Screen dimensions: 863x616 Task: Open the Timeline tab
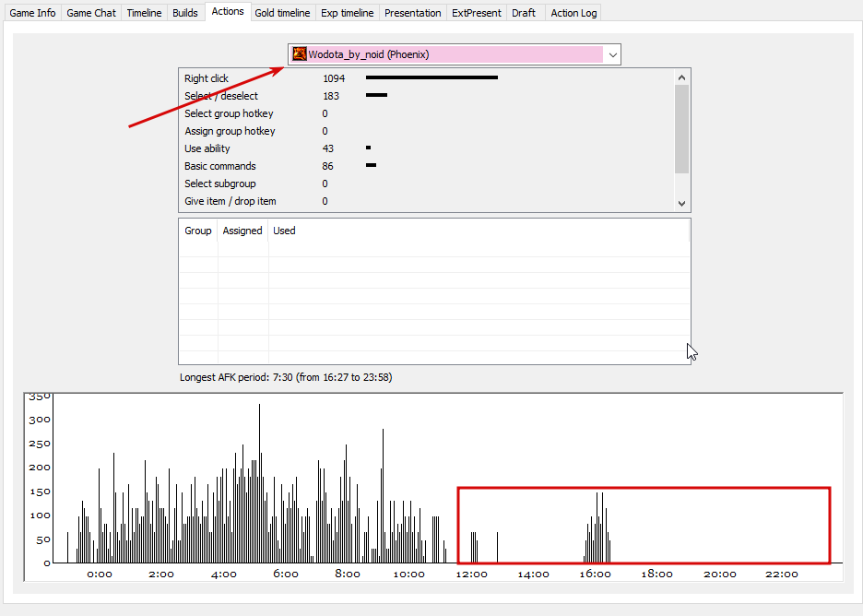(x=144, y=13)
